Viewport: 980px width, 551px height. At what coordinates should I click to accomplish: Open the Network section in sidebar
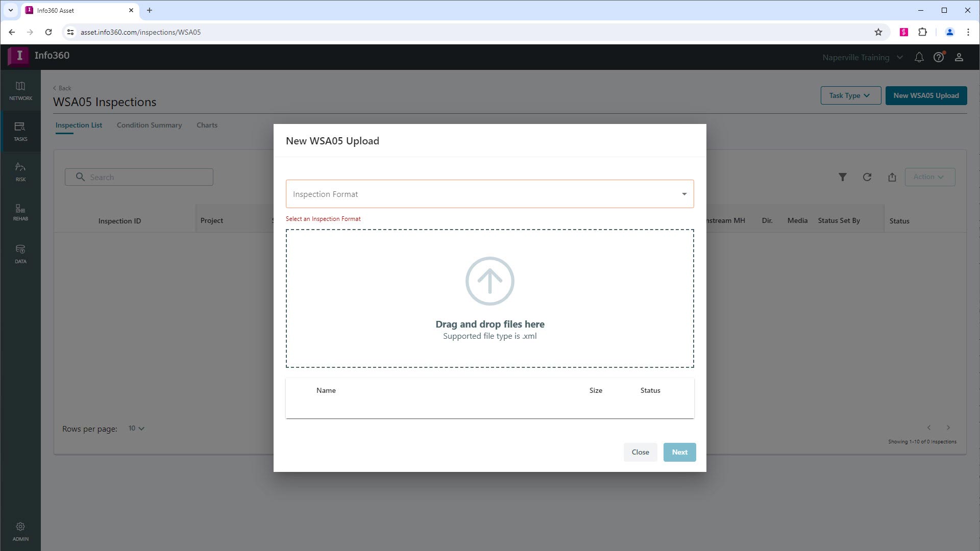coord(20,90)
